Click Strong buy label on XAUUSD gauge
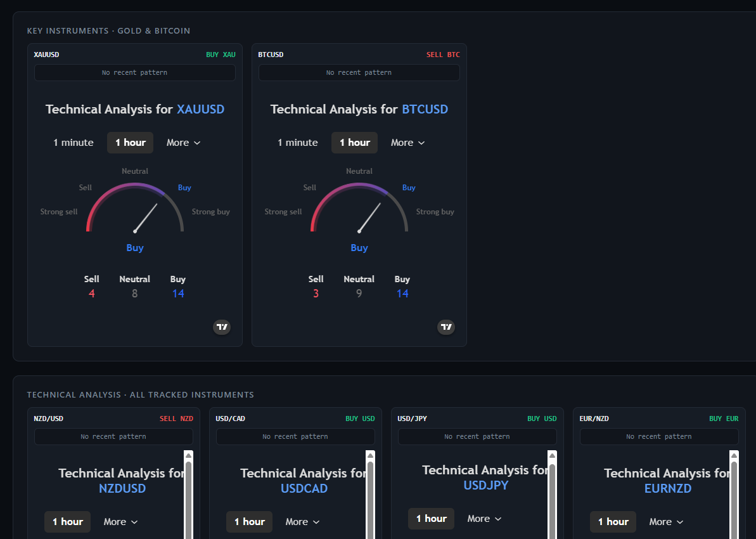 tap(210, 212)
